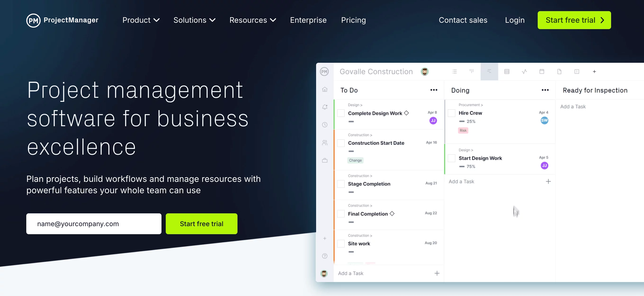This screenshot has width=644, height=296.
Task: Expand the Solutions dropdown menu
Action: pos(194,20)
